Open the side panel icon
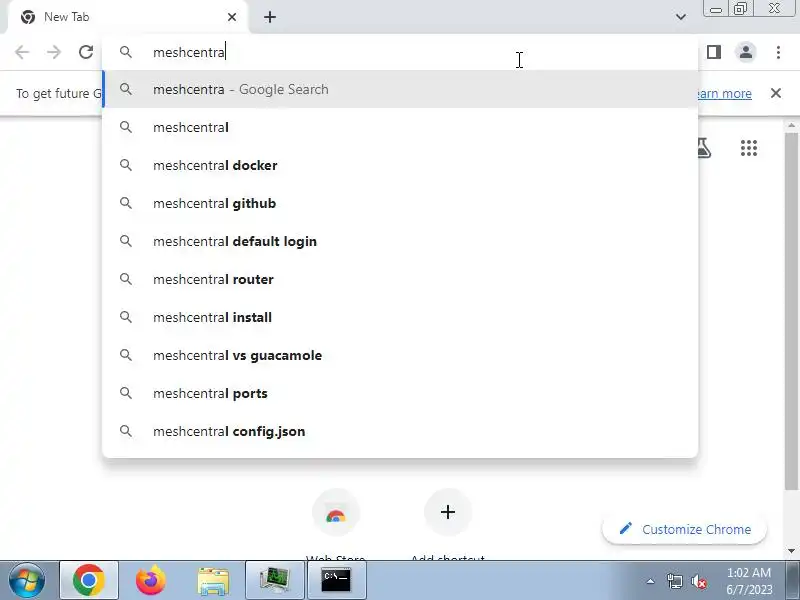This screenshot has height=600, width=800. click(x=714, y=52)
